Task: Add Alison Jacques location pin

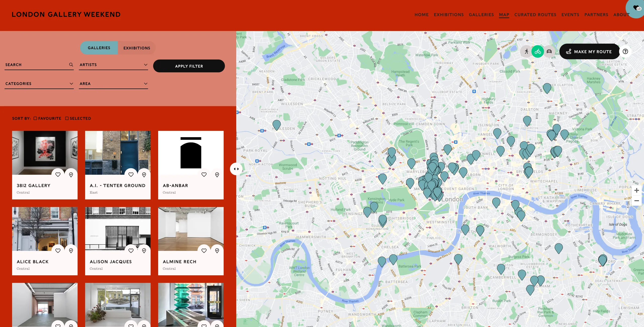Action: 144,251
